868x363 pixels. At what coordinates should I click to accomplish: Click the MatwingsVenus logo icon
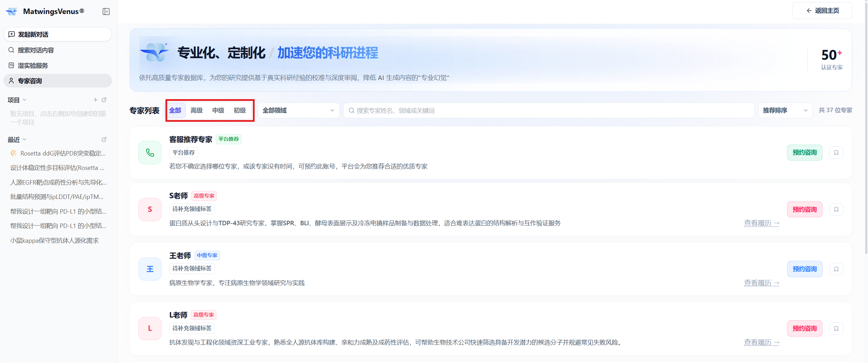click(12, 12)
